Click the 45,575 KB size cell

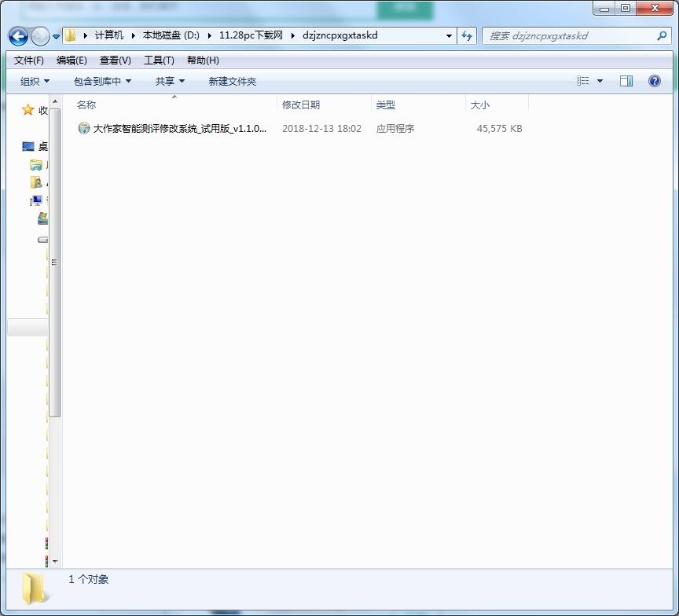coord(499,129)
